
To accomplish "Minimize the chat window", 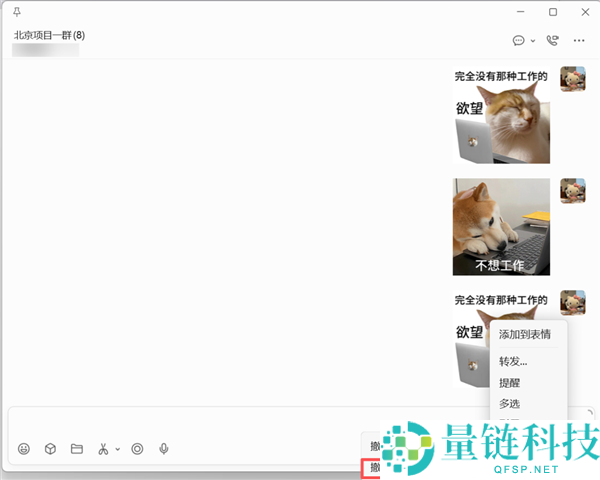I will click(x=520, y=12).
